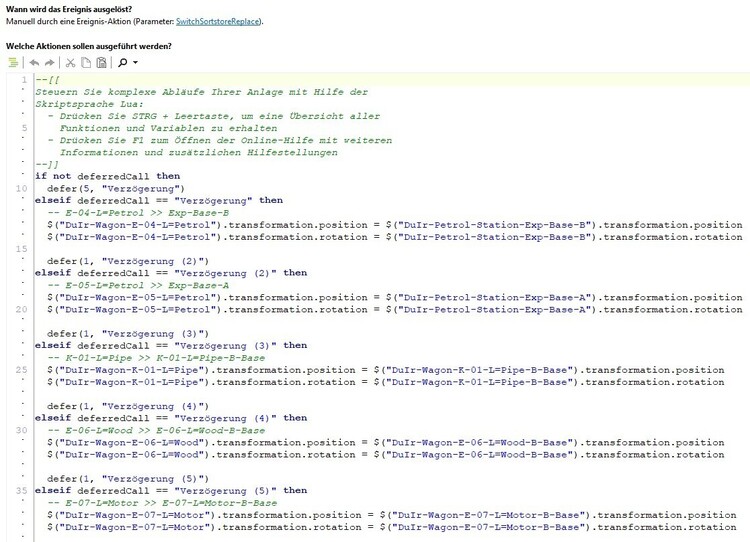
Task: Click comment line about F1 Online-Hilfe
Action: (x=220, y=140)
